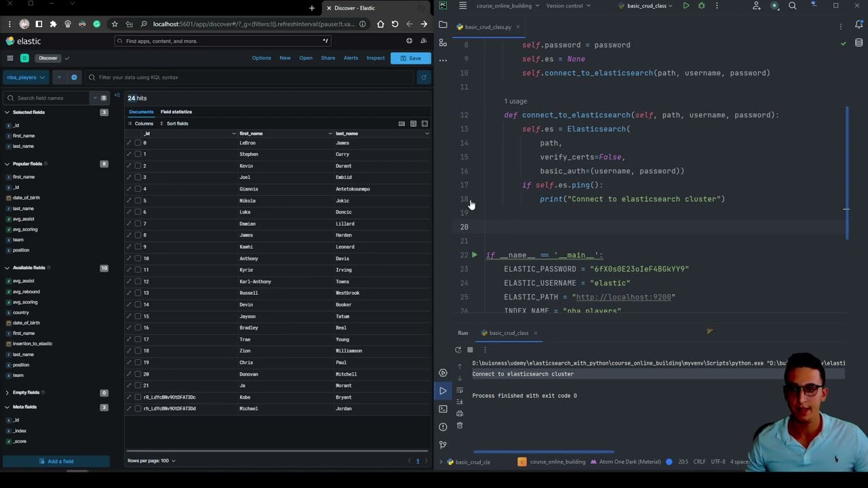
Task: Collapse the Discover field list sidebar
Action: (x=117, y=96)
